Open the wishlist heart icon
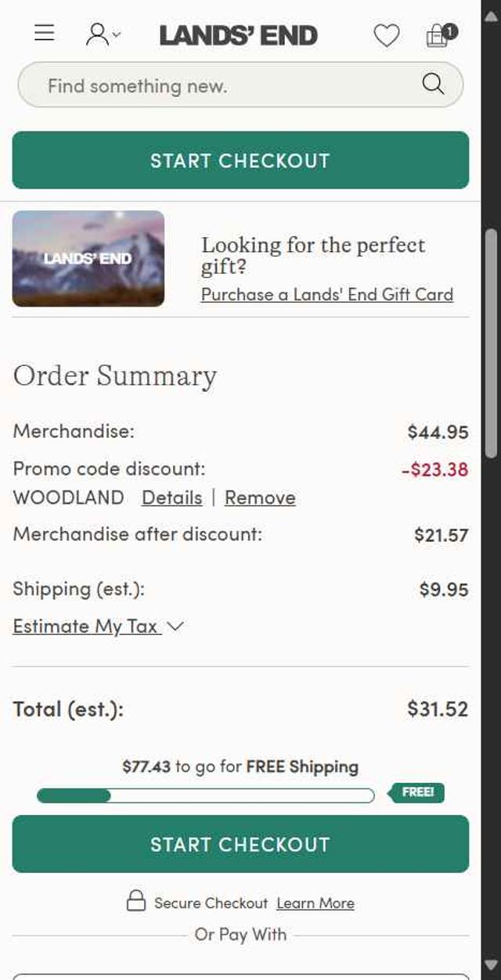This screenshot has width=501, height=980. tap(386, 35)
